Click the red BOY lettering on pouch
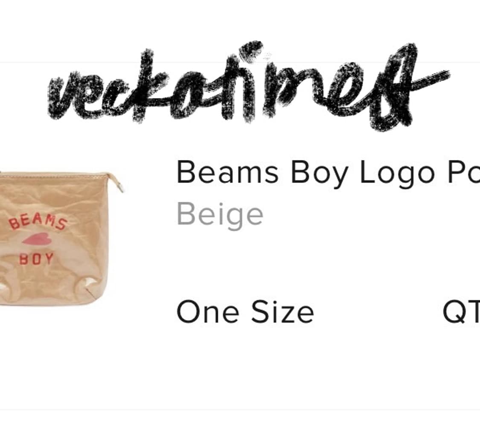 coord(36,259)
